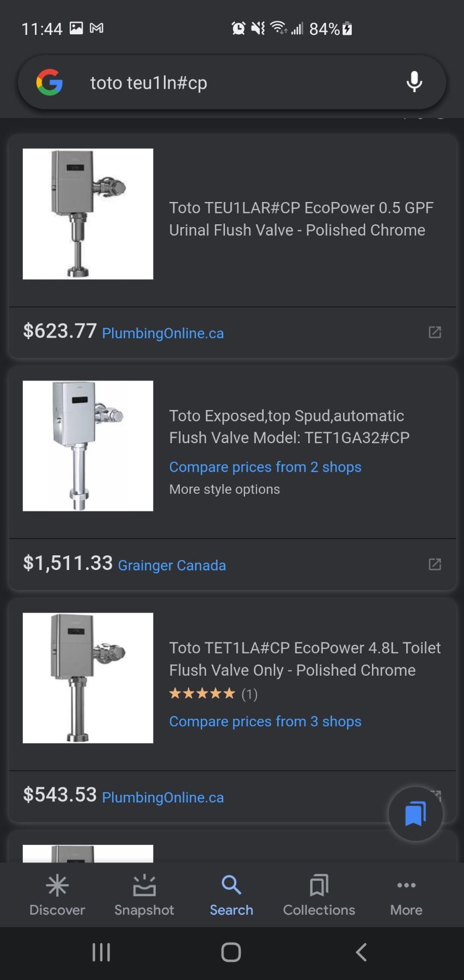Go to the Collections tab
This screenshot has width=464, height=980.
319,896
